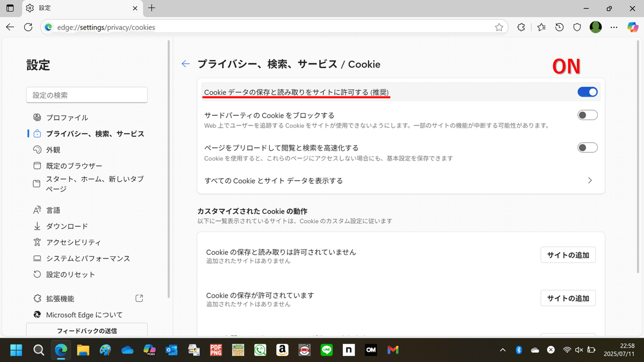Click フィードバックの送信 button
The width and height of the screenshot is (644, 362).
87,330
